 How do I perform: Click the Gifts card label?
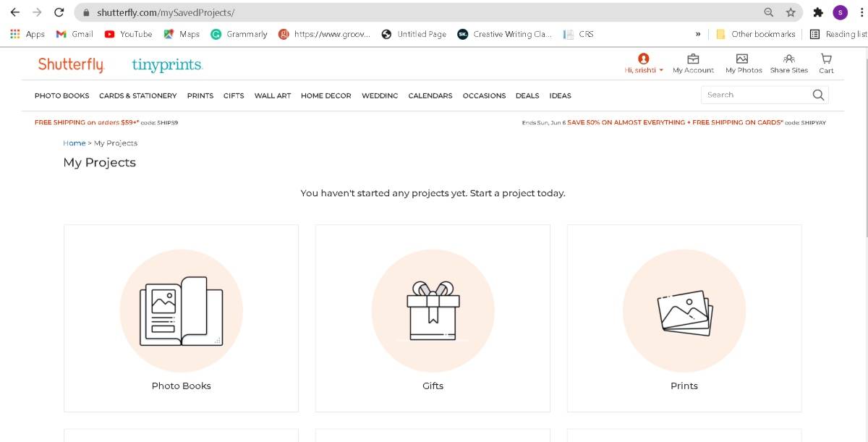tap(433, 386)
